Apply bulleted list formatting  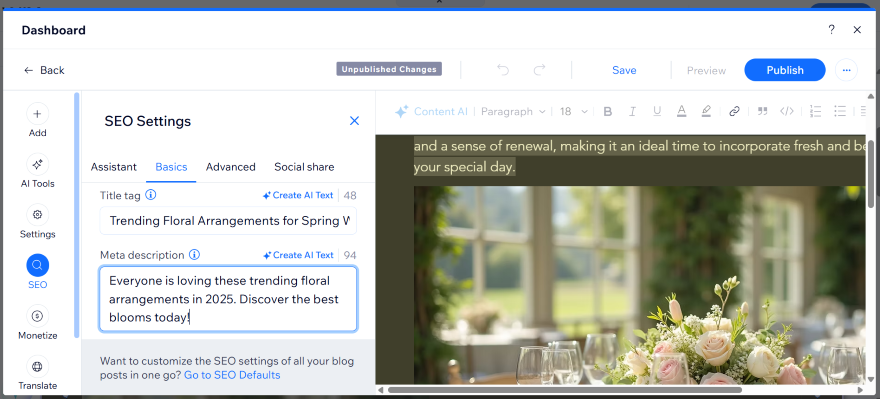(x=840, y=112)
